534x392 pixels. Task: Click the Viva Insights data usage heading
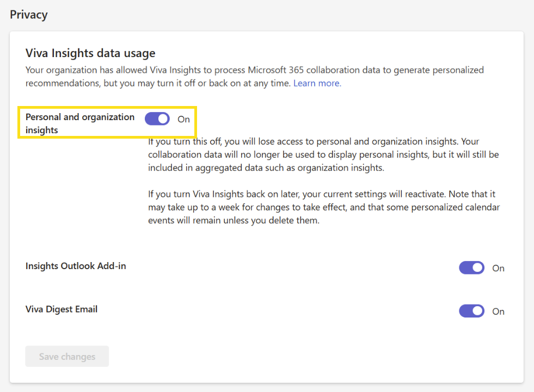[x=90, y=53]
